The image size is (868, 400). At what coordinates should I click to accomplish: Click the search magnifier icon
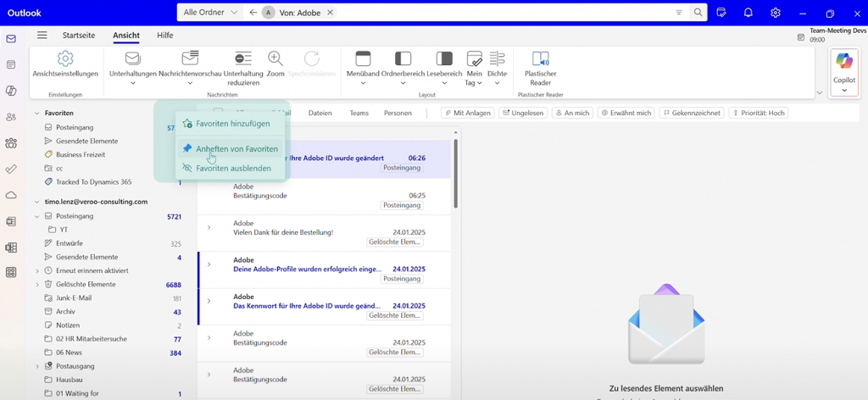pyautogui.click(x=698, y=12)
